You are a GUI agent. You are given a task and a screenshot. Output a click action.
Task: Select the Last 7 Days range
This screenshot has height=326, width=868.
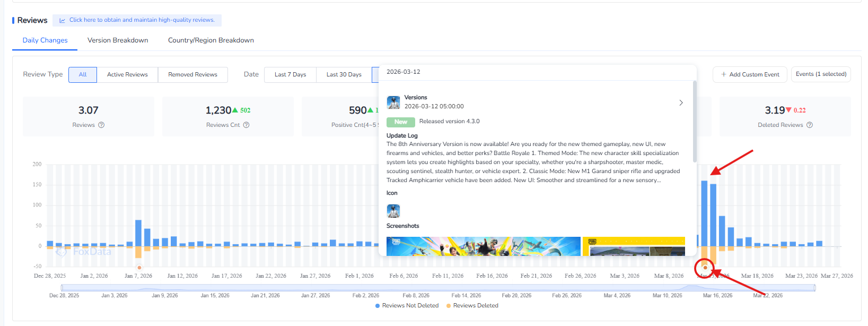(290, 75)
